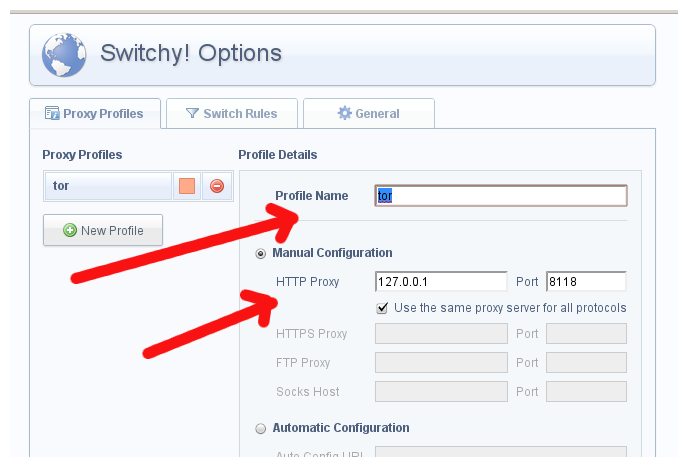The image size is (688, 467).
Task: Click the HTTP Proxy label
Action: pyautogui.click(x=308, y=282)
